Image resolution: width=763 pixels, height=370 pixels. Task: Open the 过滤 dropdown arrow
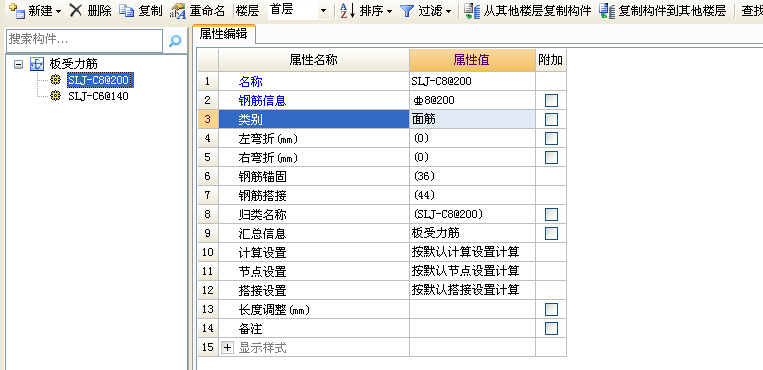(448, 11)
